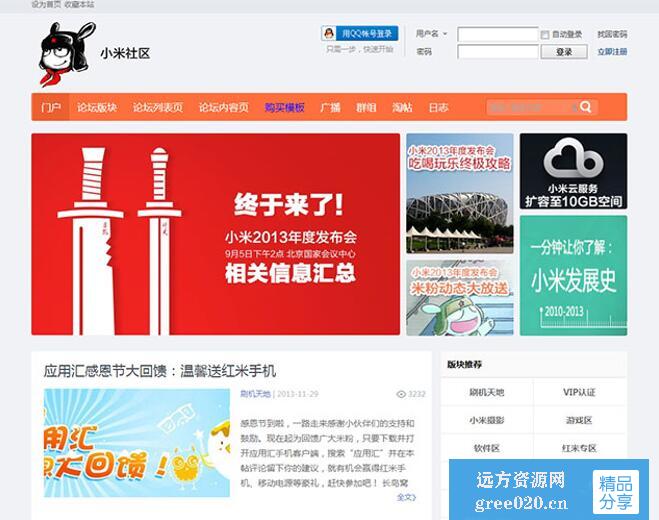Click the navbar search input box
Viewport: 659px width, 520px height.
coord(531,107)
